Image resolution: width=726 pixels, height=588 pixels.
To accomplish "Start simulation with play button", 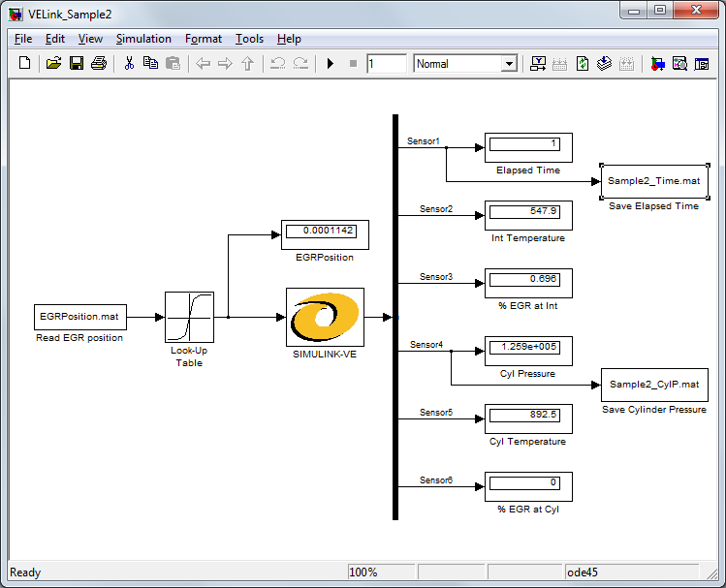I will point(331,63).
